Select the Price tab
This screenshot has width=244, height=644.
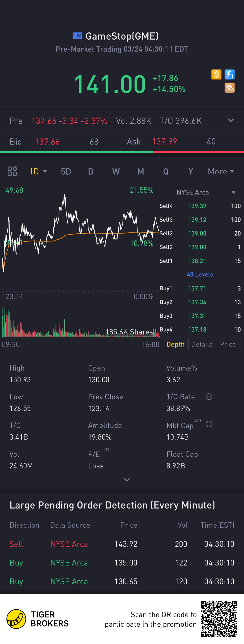click(x=228, y=344)
